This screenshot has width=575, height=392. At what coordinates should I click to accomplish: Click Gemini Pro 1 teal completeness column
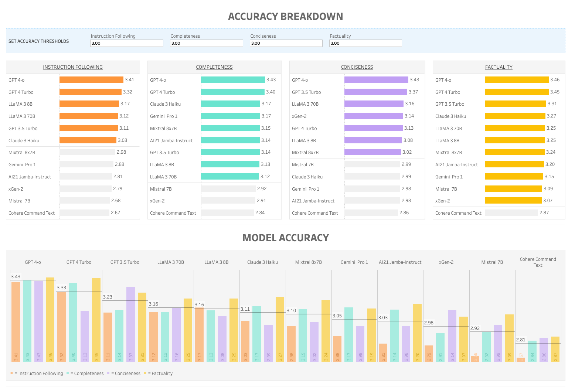[x=348, y=334]
